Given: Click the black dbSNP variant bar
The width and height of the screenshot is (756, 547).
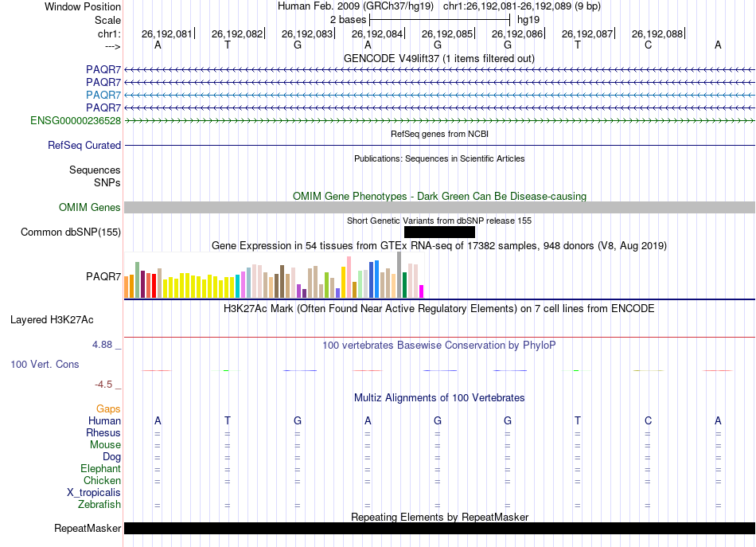Looking at the screenshot, I should pyautogui.click(x=439, y=232).
